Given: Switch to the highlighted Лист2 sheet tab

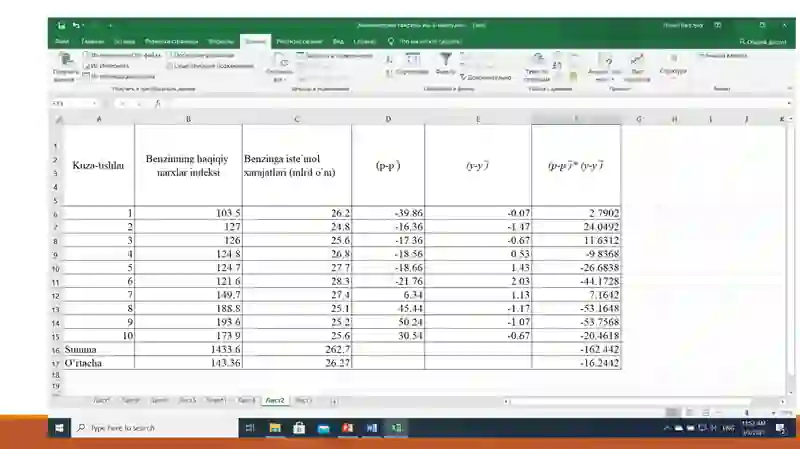Looking at the screenshot, I should [x=275, y=401].
